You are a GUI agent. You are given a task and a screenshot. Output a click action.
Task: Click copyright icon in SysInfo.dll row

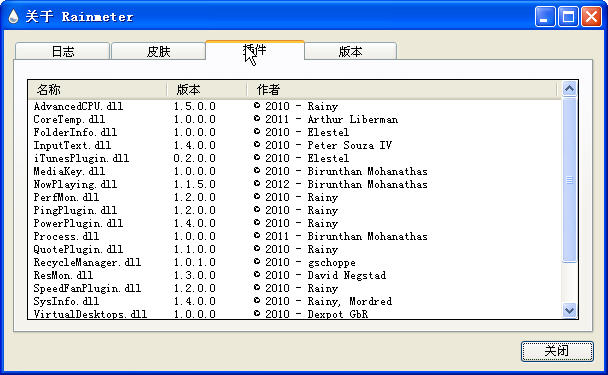pyautogui.click(x=257, y=300)
